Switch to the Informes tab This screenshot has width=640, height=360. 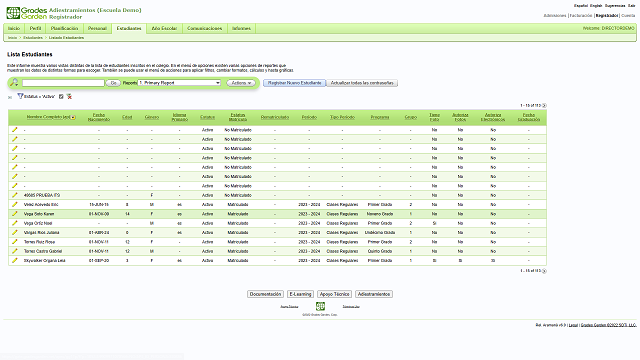coord(241,28)
